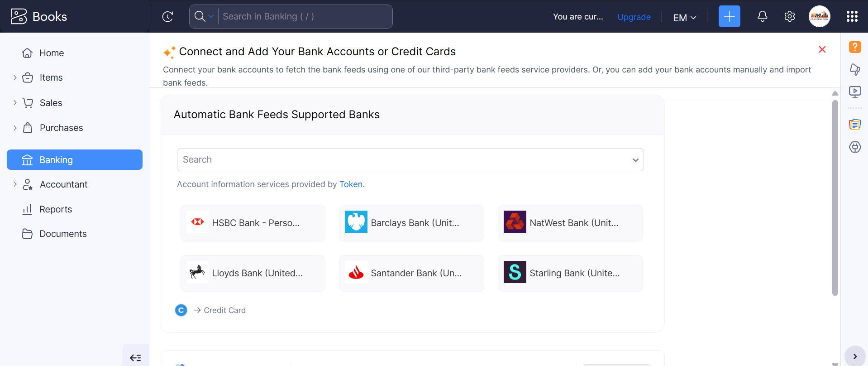Open the Recent Activities history icon

click(x=168, y=16)
